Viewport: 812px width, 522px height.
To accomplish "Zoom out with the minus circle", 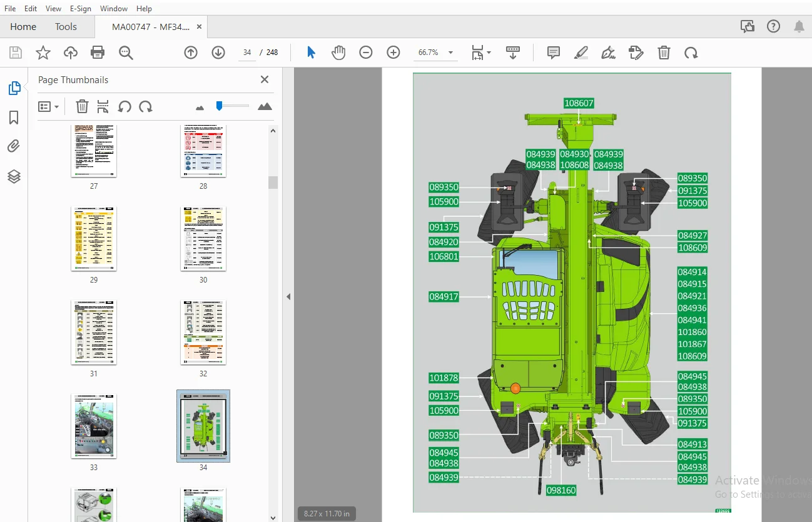I will click(x=366, y=53).
